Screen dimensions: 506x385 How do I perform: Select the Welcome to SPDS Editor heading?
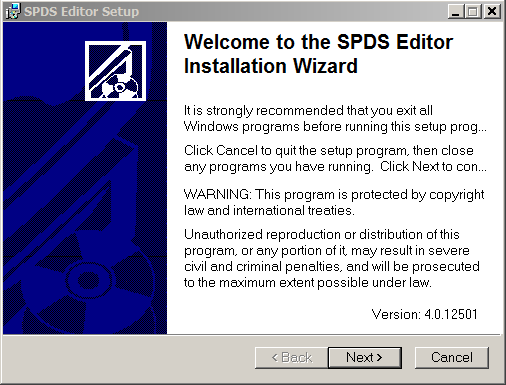[x=318, y=54]
